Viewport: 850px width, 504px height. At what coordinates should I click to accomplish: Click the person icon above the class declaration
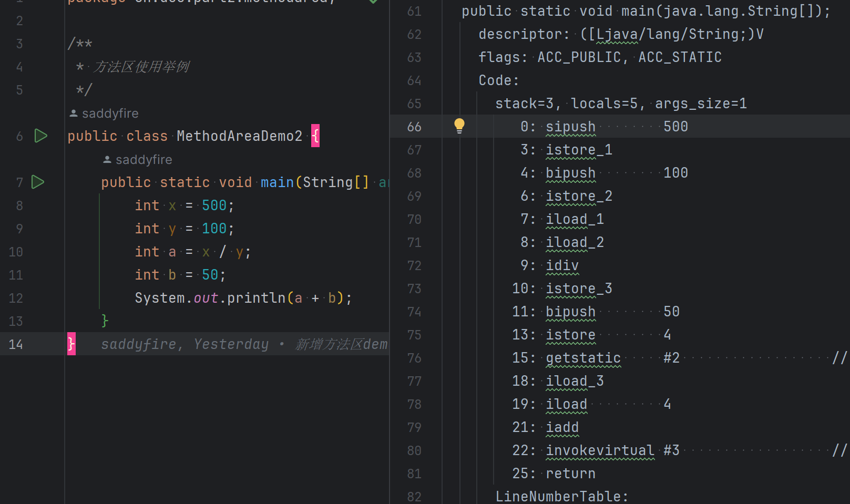[74, 114]
